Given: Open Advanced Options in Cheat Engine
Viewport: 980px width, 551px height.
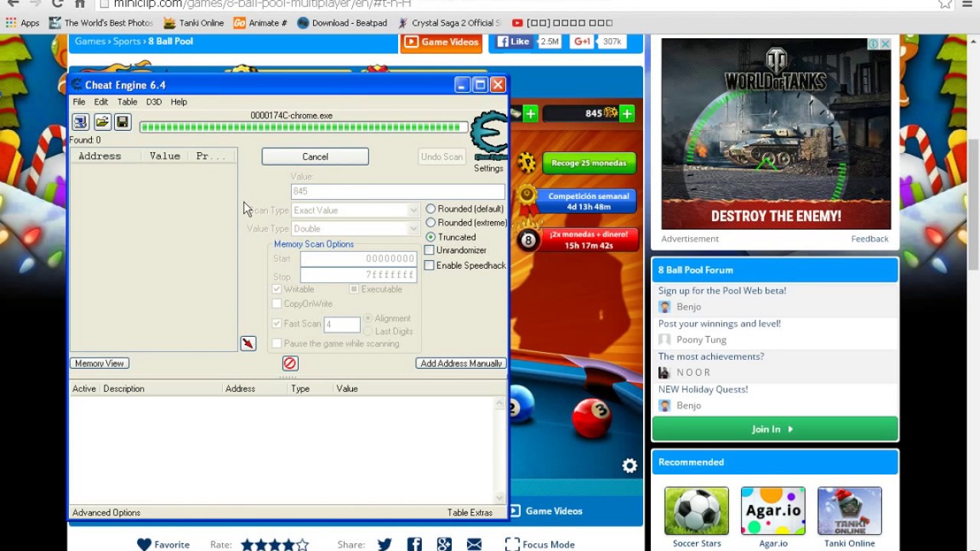Looking at the screenshot, I should tap(106, 513).
